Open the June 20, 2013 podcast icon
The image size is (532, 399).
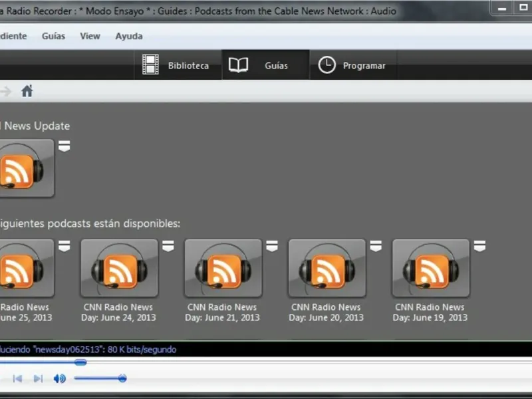(x=327, y=268)
